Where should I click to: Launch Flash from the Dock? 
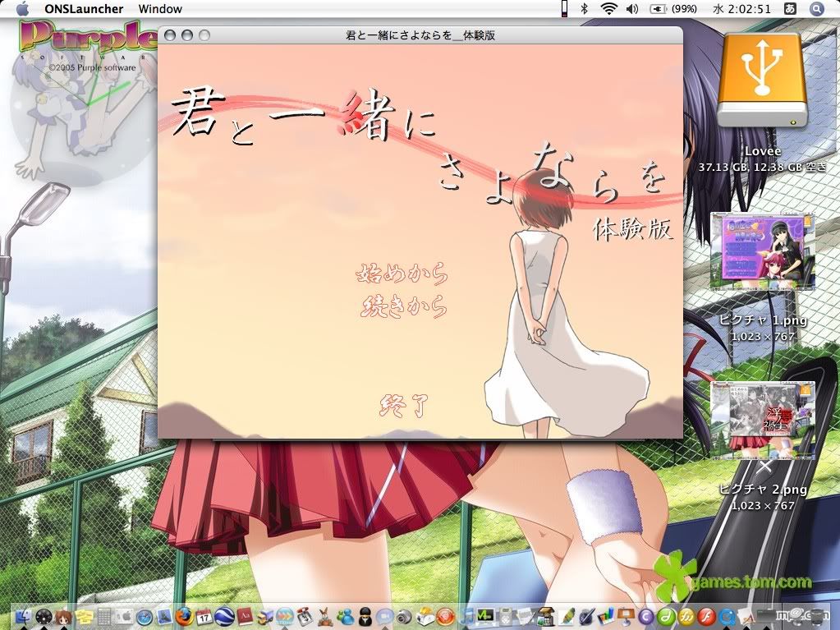(x=707, y=617)
